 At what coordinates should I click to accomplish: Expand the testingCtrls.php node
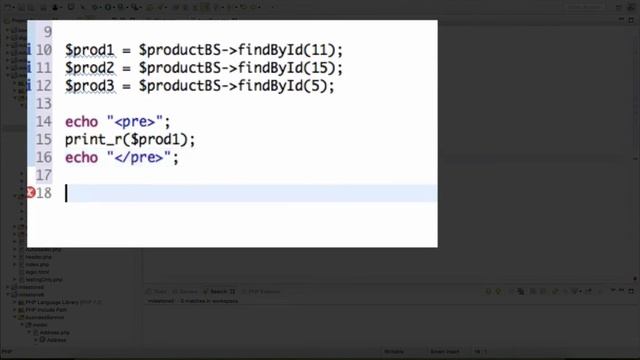15,280
